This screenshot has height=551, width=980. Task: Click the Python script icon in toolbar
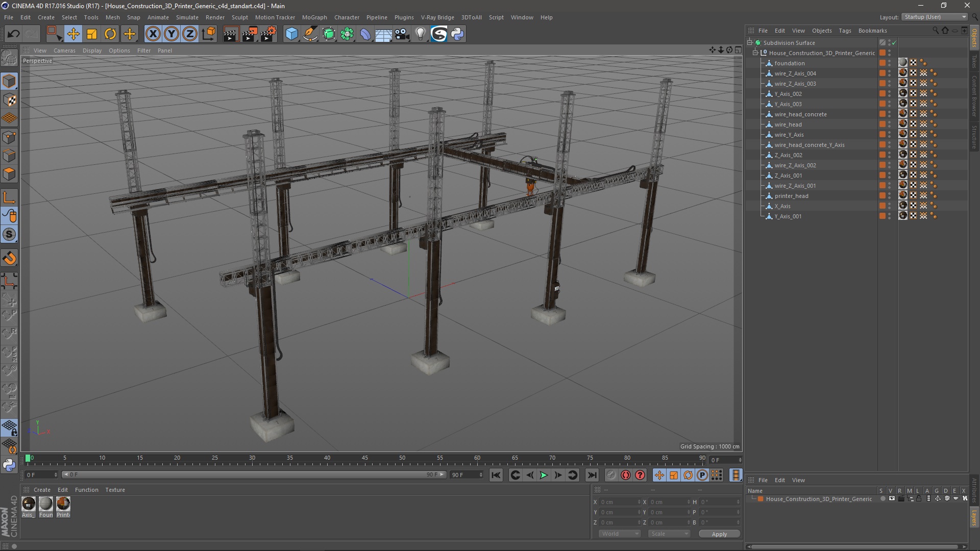pos(457,34)
